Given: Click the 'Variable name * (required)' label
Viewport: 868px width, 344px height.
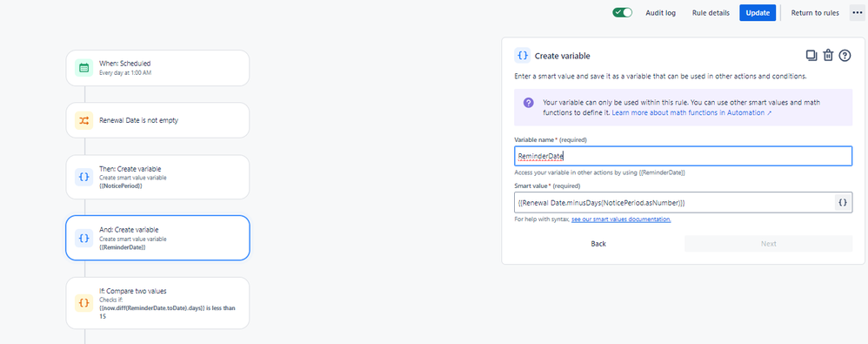Looking at the screenshot, I should coord(551,139).
